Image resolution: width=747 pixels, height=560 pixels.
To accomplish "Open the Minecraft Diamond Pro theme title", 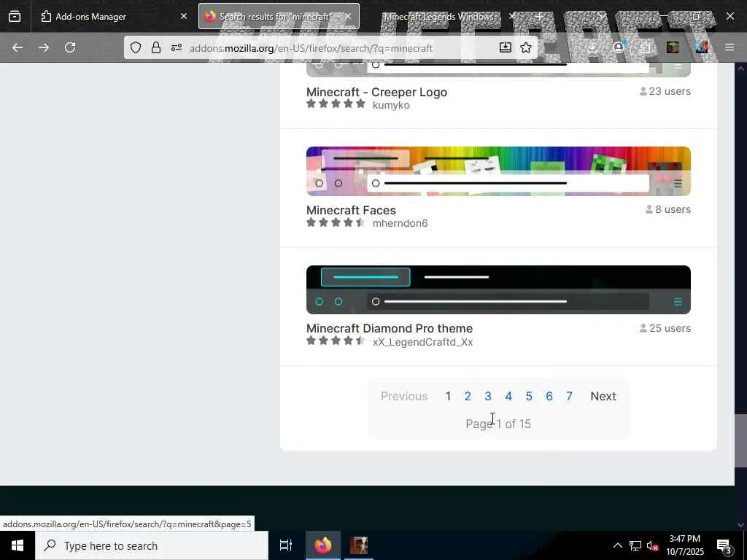I will [x=390, y=328].
